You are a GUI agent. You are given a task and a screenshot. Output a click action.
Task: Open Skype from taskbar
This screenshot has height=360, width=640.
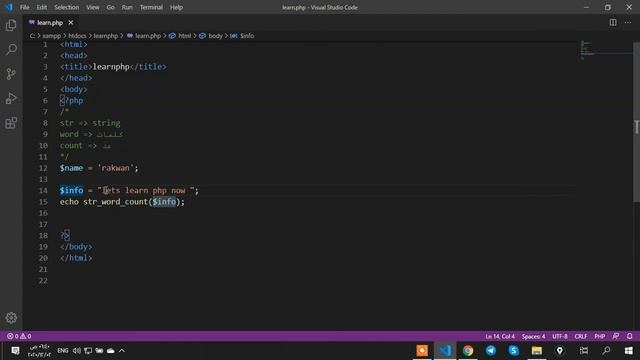point(513,351)
